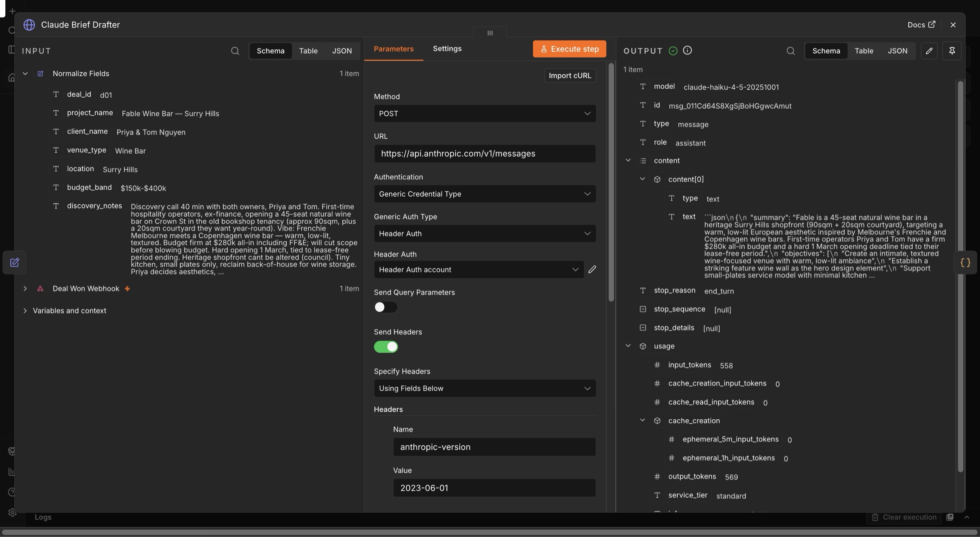
Task: Click the number icon beside input_tokens
Action: (657, 365)
